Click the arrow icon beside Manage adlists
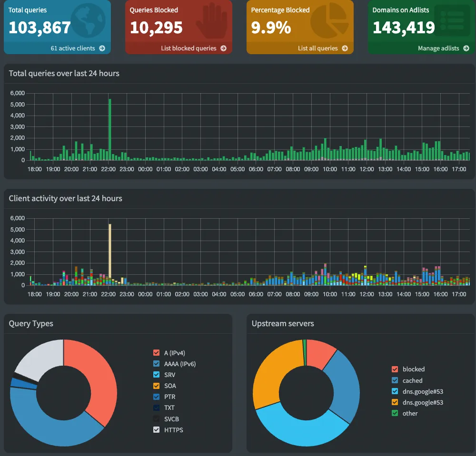Viewport: 476px width, 456px height. [x=466, y=48]
